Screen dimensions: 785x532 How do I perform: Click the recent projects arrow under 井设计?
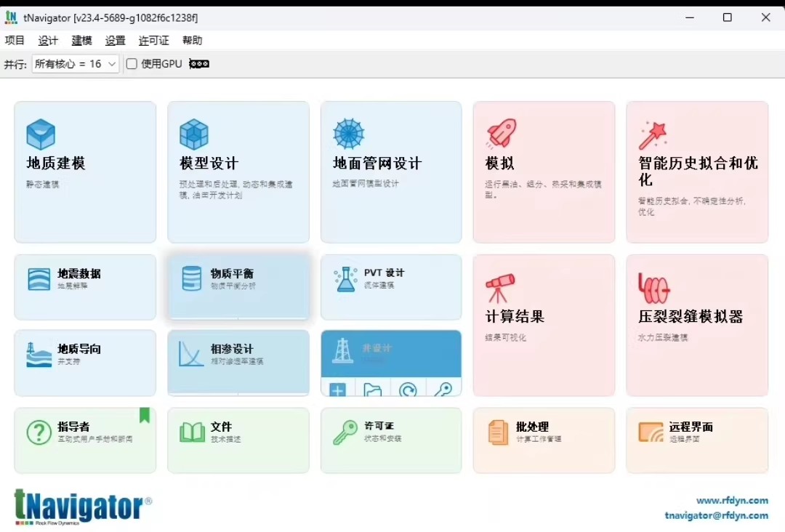[x=408, y=389]
